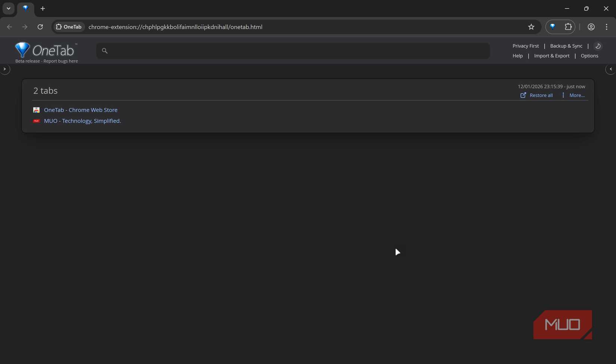Select the OneTab browser tab
This screenshot has width=616, height=364.
click(25, 9)
